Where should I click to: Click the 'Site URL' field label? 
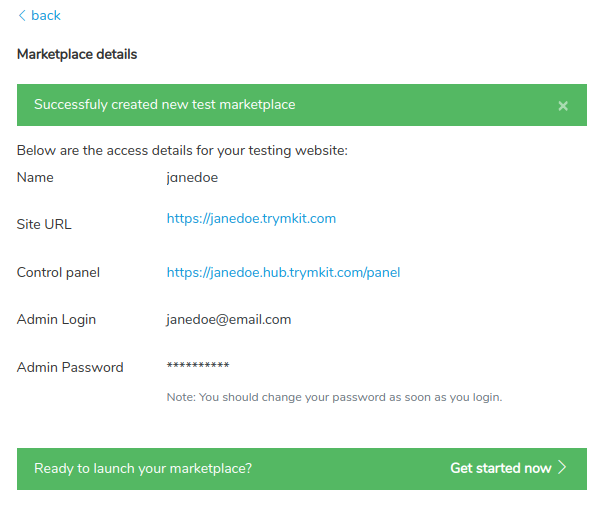point(44,224)
